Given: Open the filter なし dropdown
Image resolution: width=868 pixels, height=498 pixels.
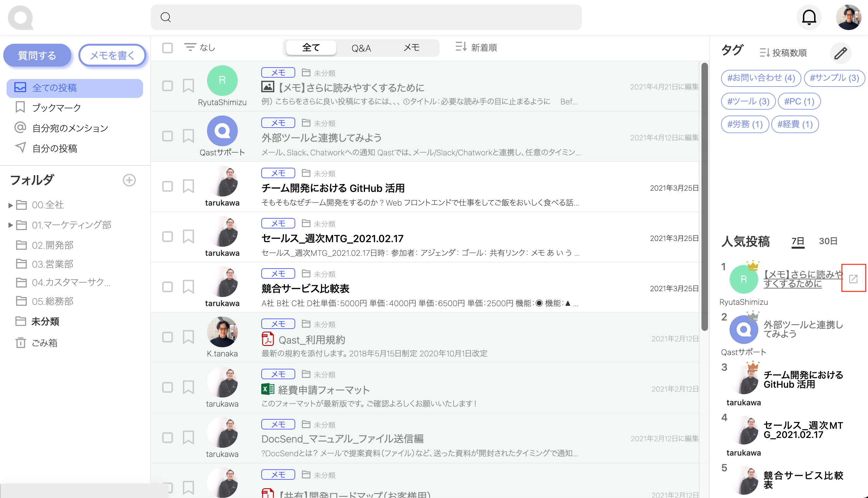Looking at the screenshot, I should (200, 48).
